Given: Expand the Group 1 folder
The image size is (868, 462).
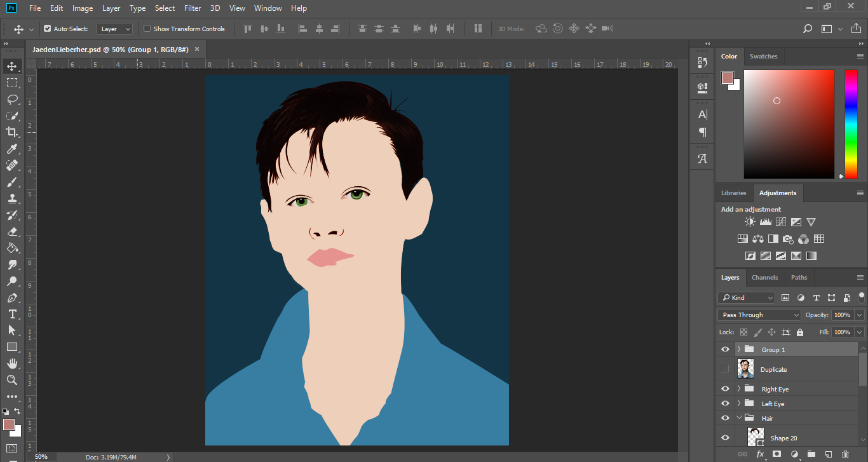Looking at the screenshot, I should [x=738, y=350].
